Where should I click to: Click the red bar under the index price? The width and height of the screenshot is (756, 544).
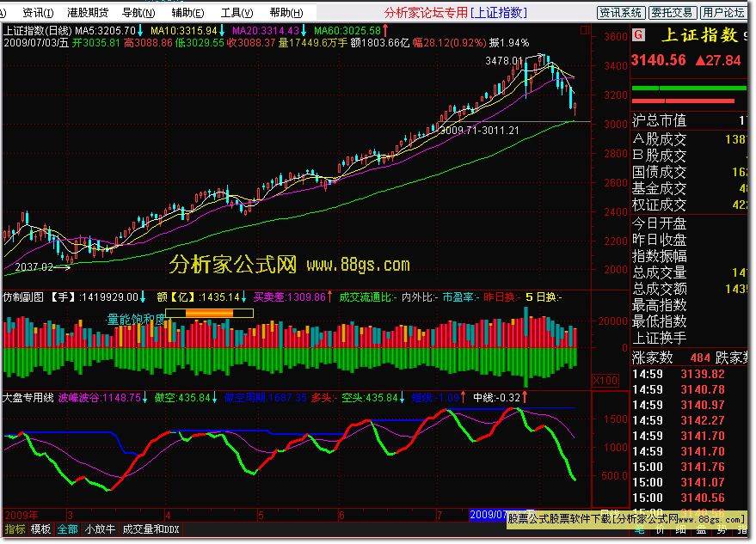point(683,101)
